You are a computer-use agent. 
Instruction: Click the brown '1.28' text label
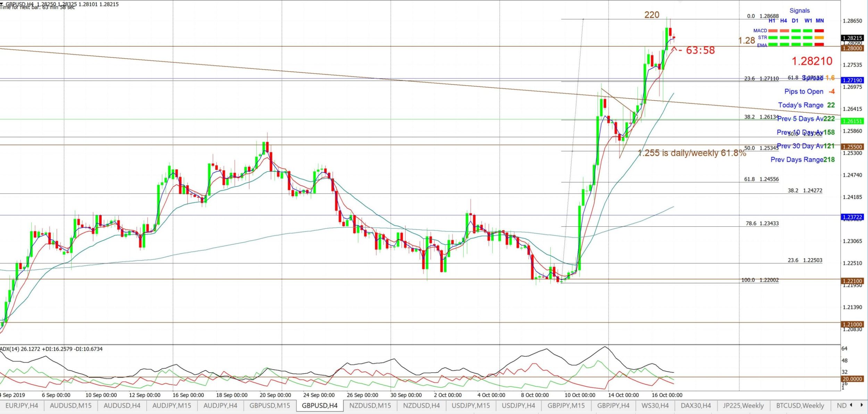[x=746, y=41]
